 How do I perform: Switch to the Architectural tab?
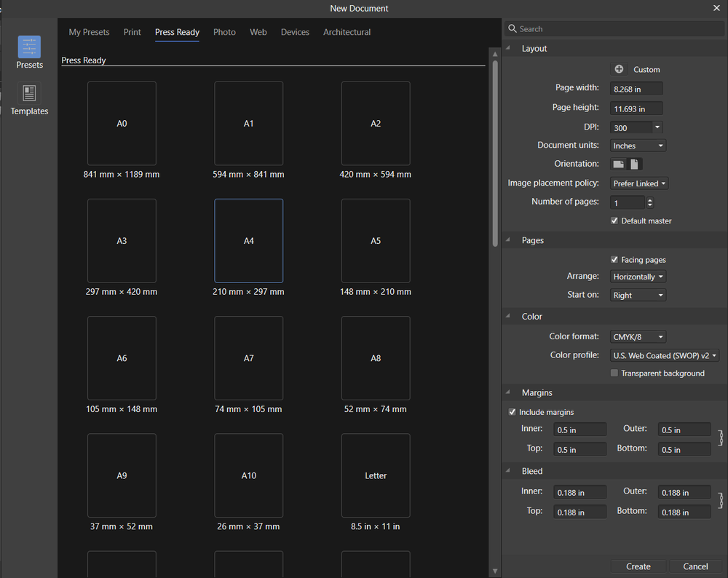(347, 32)
